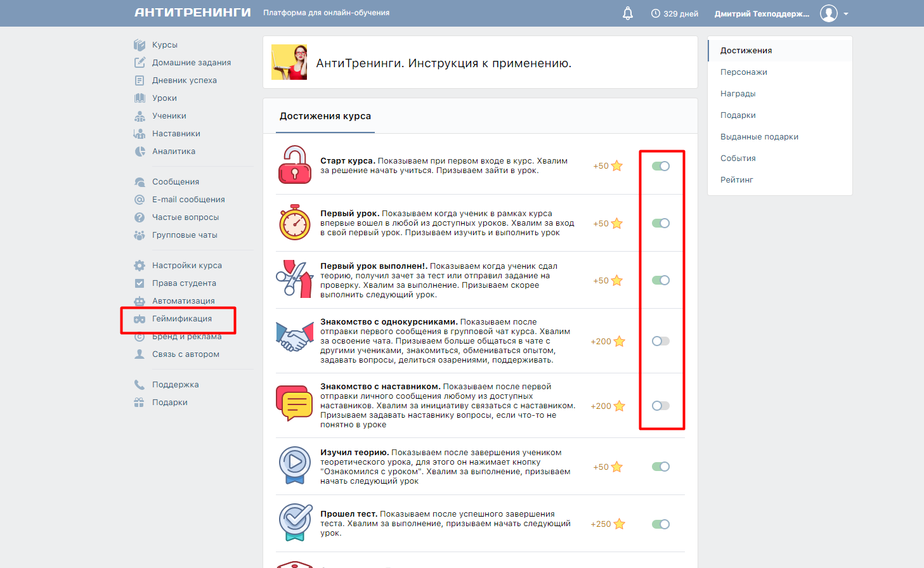Switch off the Изучил теорию toggle
This screenshot has height=568, width=924.
click(x=661, y=467)
